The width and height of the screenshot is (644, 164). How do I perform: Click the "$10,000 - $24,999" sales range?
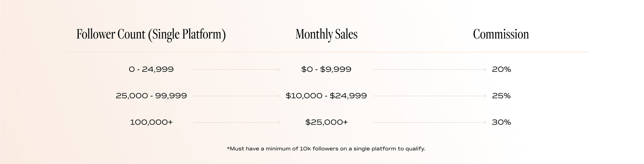[326, 96]
